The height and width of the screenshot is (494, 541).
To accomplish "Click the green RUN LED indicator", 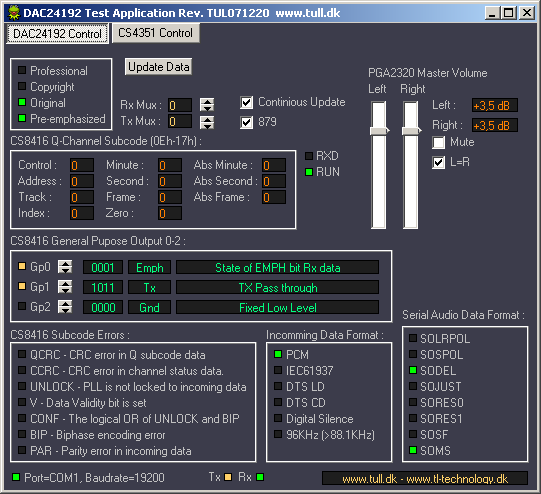I will coord(309,172).
